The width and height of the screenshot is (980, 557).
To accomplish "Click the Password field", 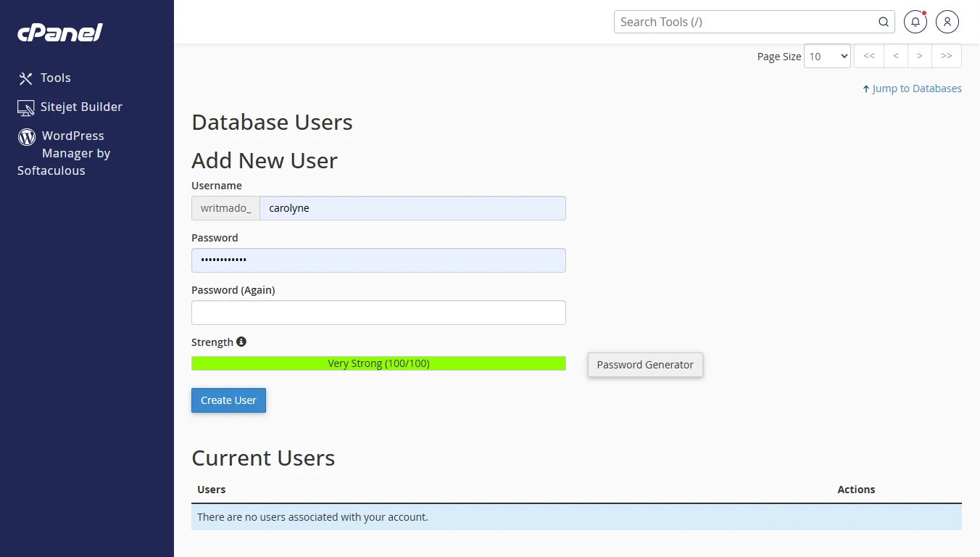I will (378, 260).
